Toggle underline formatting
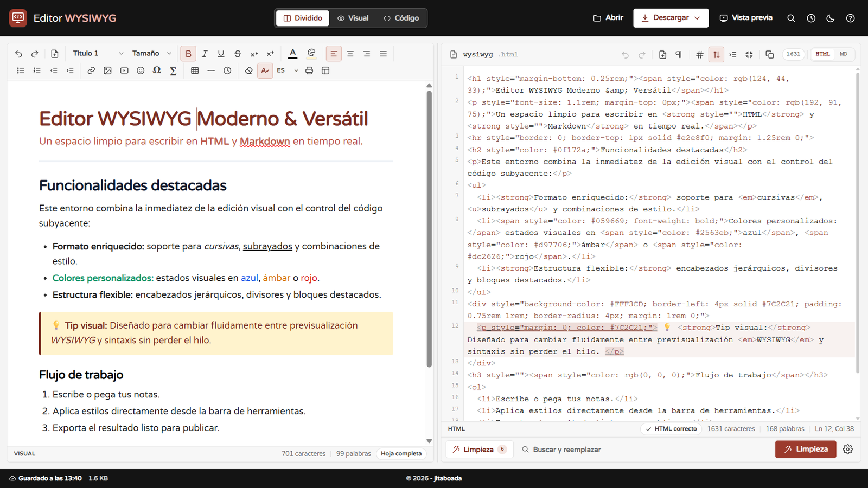Viewport: 868px width, 488px height. (221, 54)
